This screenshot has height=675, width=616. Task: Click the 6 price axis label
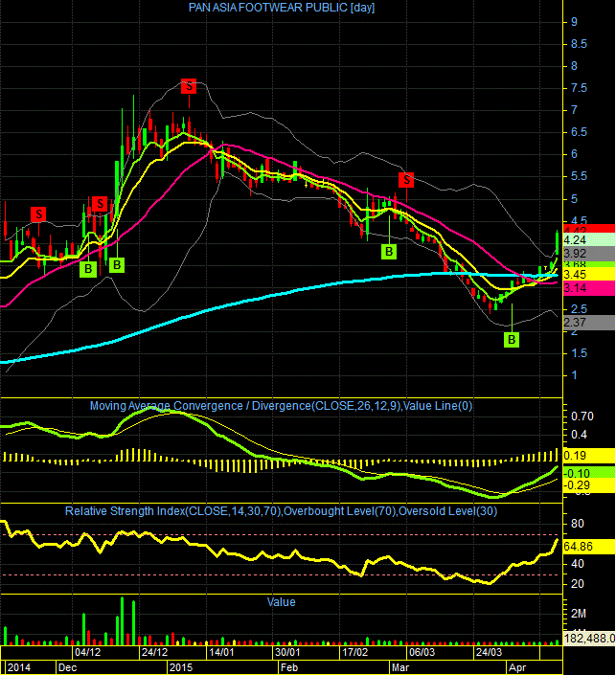[x=574, y=154]
